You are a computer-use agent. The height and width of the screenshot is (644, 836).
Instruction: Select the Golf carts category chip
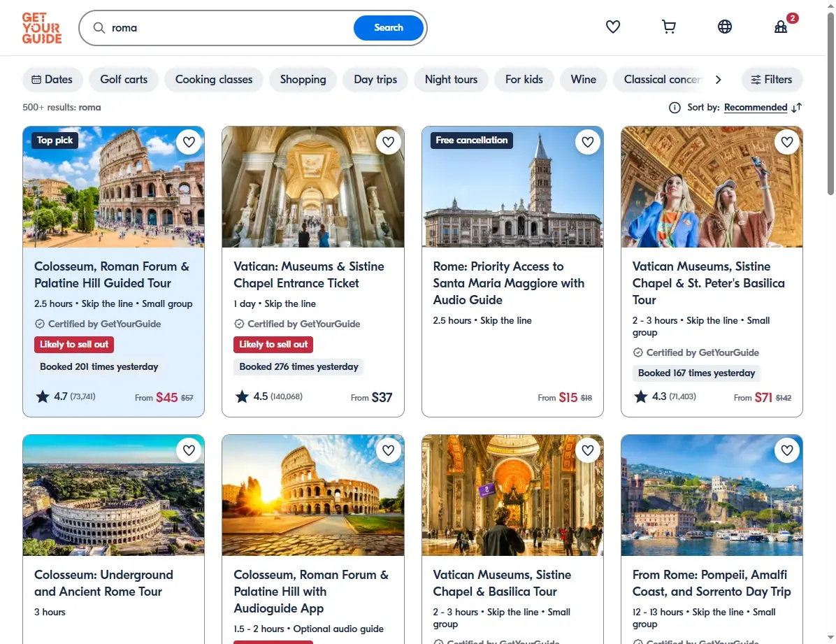124,80
